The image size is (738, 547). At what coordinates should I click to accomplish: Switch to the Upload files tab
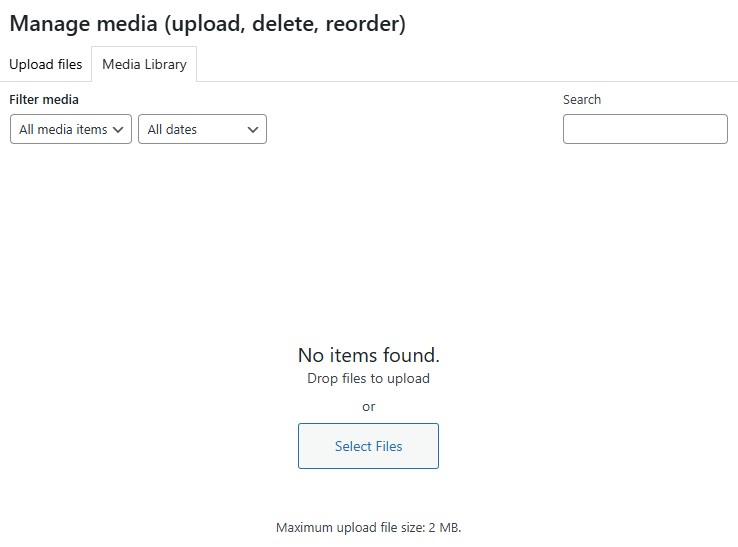[x=46, y=64]
